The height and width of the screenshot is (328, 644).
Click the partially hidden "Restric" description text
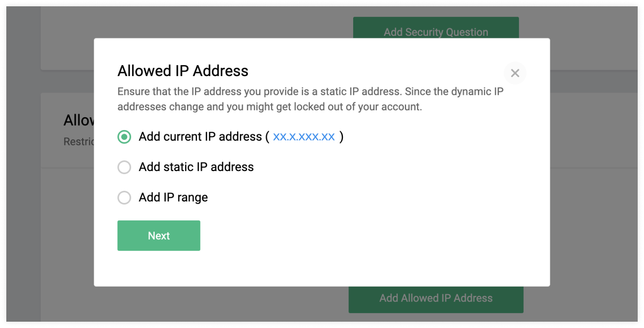tap(79, 142)
